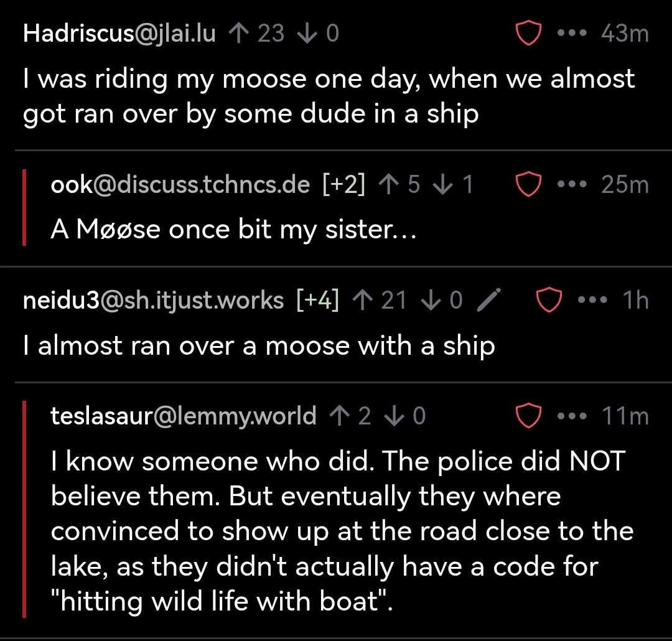This screenshot has height=641, width=672.
Task: Upvote ook's Møøse comment
Action: click(389, 184)
